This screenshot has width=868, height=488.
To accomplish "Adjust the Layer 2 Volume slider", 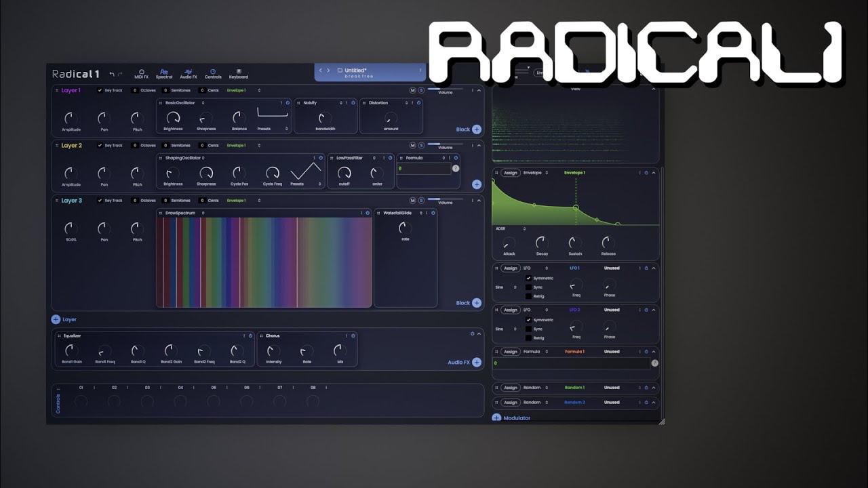I will 445,144.
